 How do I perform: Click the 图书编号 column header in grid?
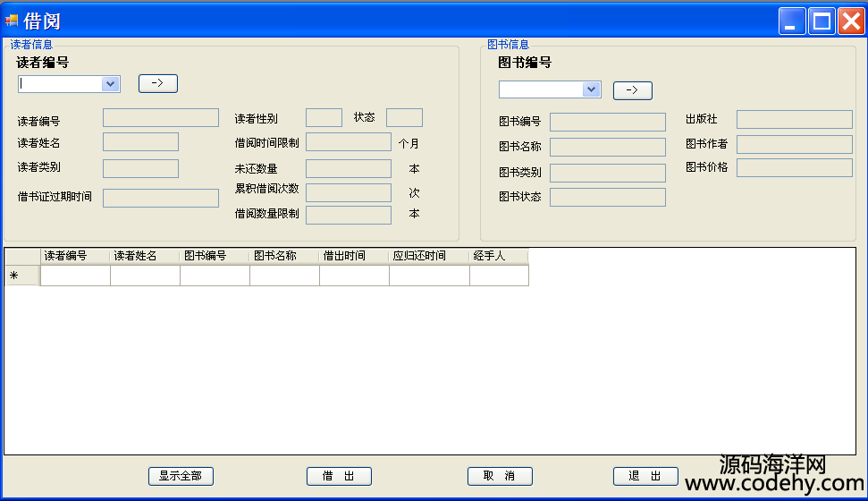pyautogui.click(x=215, y=256)
